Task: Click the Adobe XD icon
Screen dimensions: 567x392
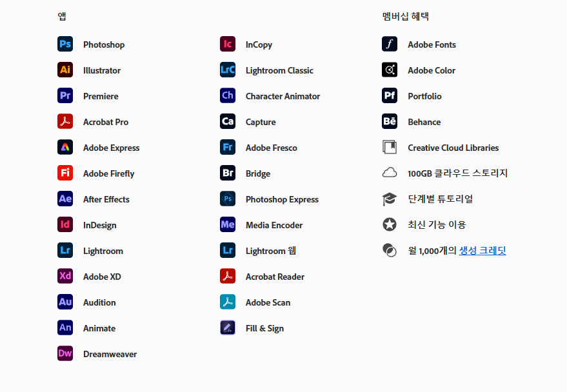Action: (65, 276)
